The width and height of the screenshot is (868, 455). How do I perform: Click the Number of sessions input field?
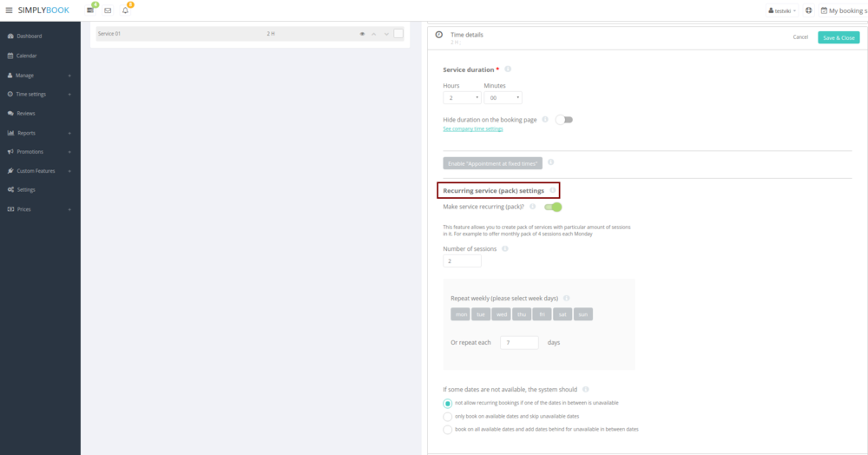pos(462,261)
